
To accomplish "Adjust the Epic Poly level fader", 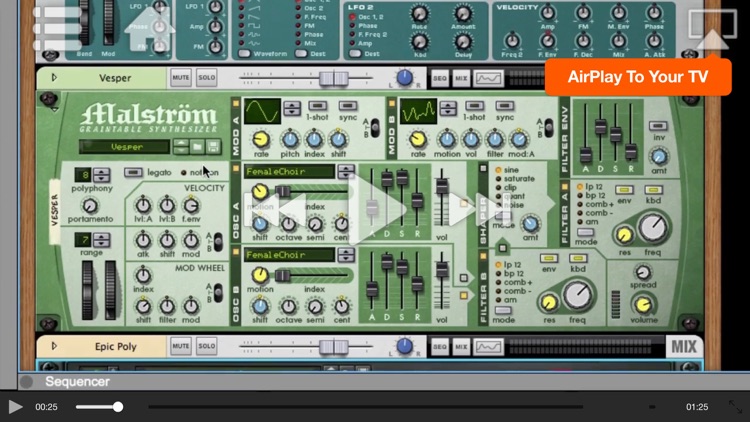I will tap(333, 347).
